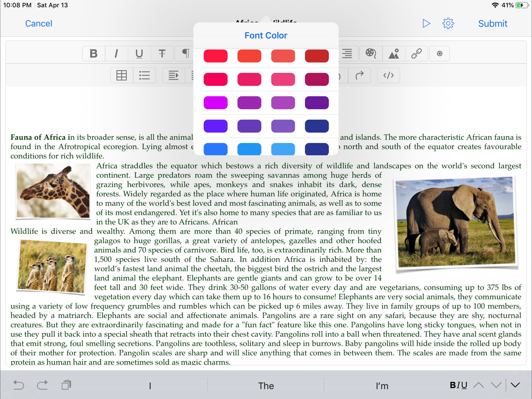Choose the bright magenta swatch
532x399 pixels.
pos(216,103)
